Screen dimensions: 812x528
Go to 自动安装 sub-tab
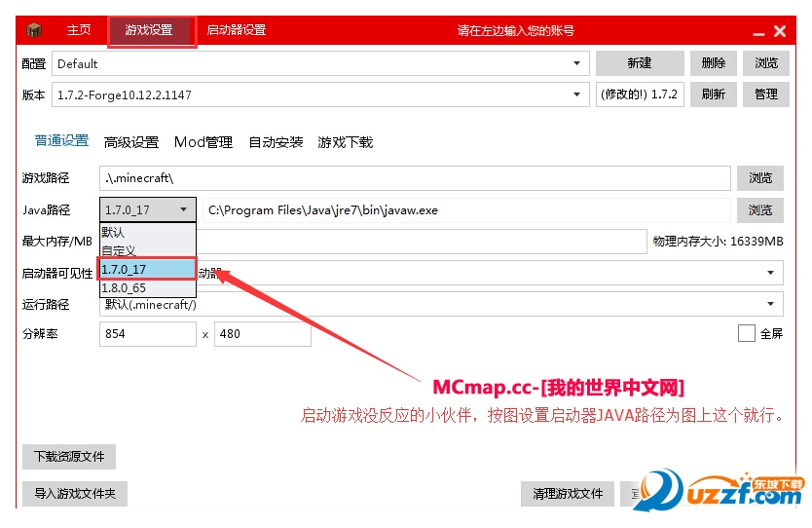(x=276, y=142)
